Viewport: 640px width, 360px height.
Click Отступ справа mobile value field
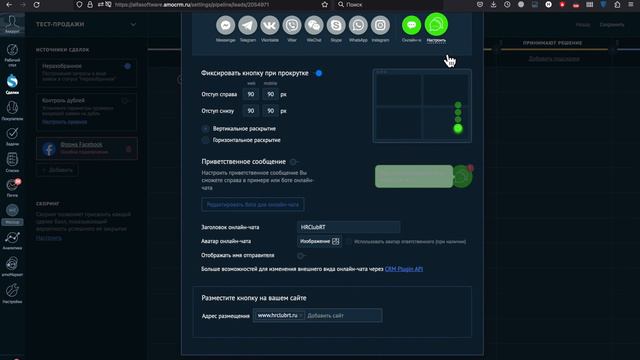[270, 94]
